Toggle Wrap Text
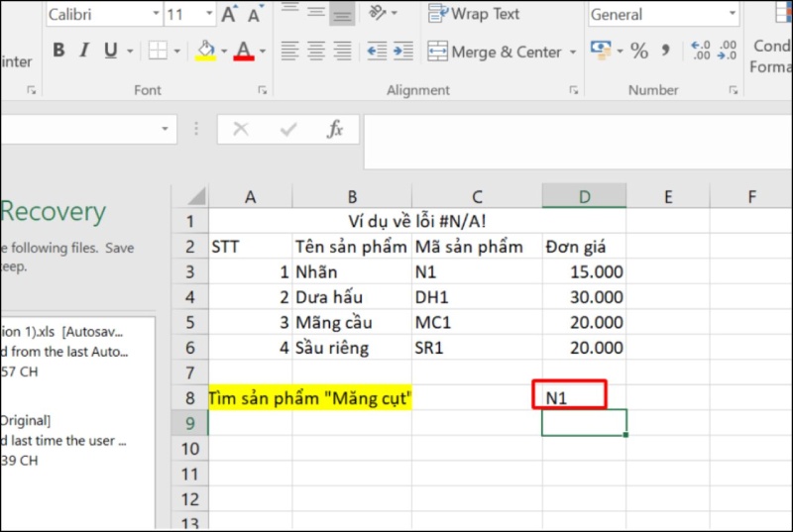Viewport: 793px width, 532px height. pyautogui.click(x=474, y=14)
